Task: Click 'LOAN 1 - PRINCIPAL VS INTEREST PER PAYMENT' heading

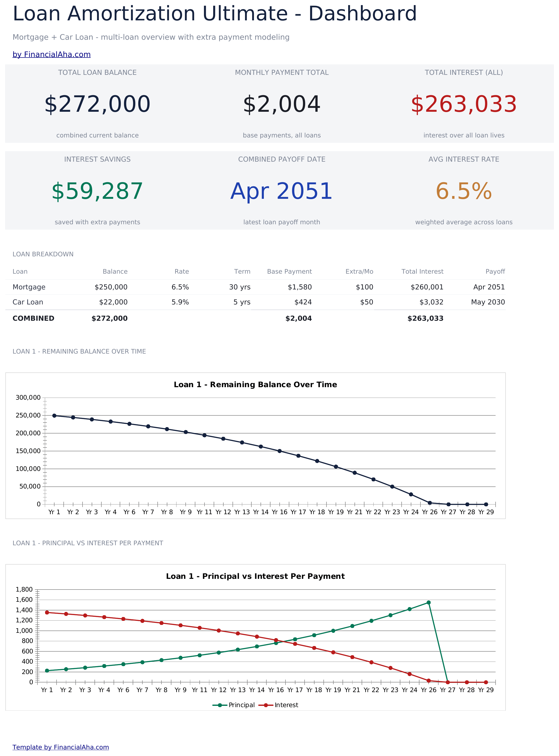Action: [88, 543]
